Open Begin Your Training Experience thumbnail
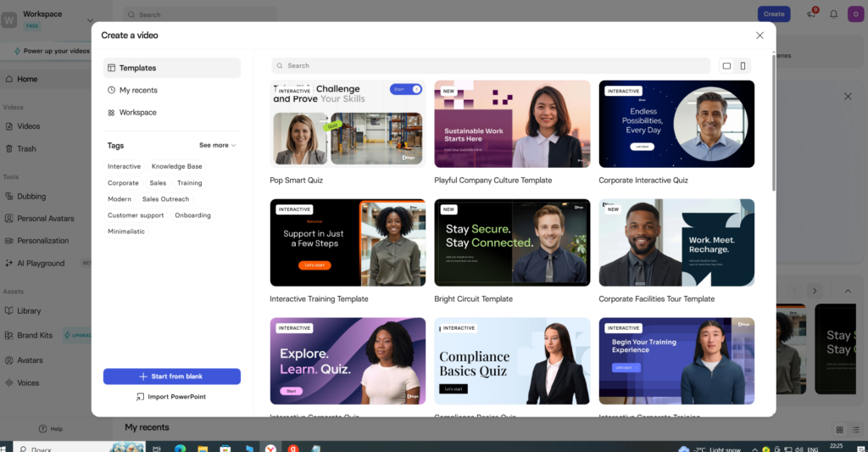Screen dimensions: 868x452 tap(676, 361)
